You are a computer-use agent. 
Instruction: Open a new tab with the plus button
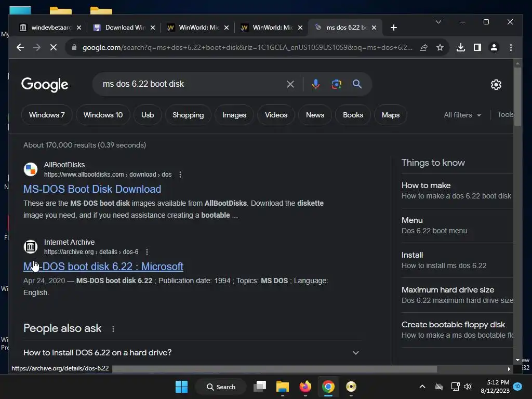point(394,28)
